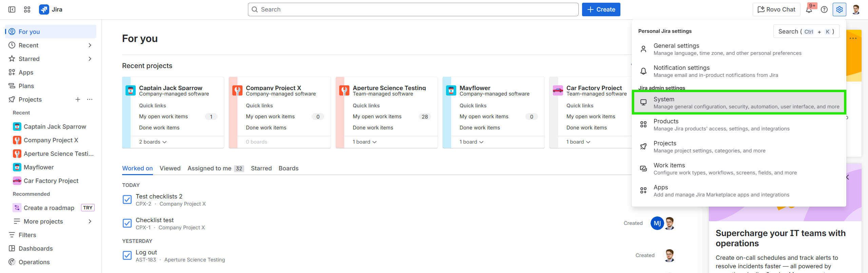868x273 pixels.
Task: Click the Dashboards sidebar icon
Action: click(12, 248)
